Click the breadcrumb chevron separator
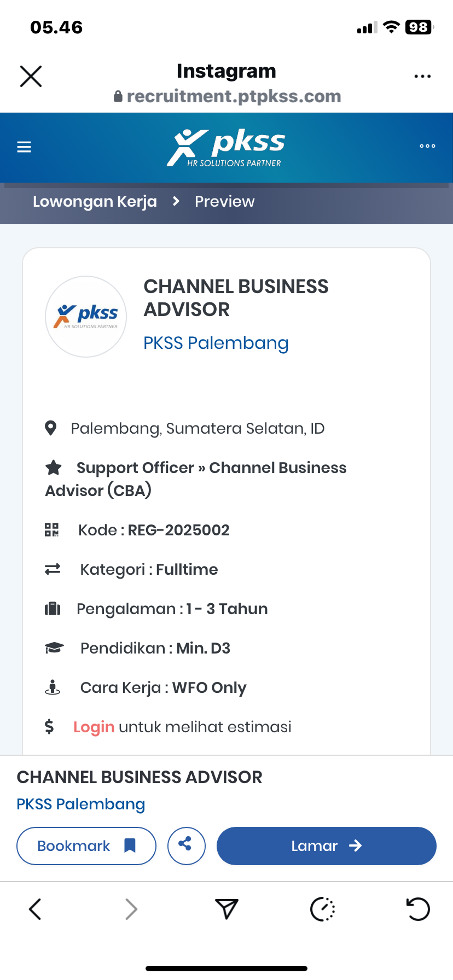 [176, 201]
